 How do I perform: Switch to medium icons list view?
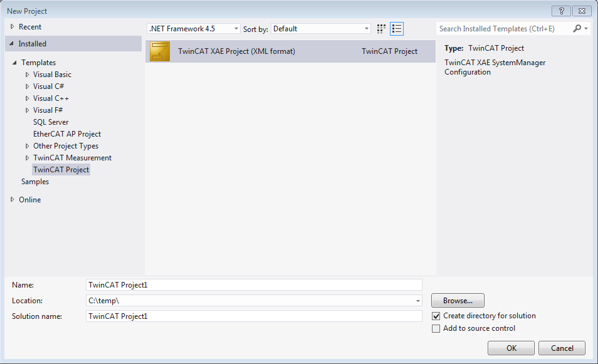[397, 29]
